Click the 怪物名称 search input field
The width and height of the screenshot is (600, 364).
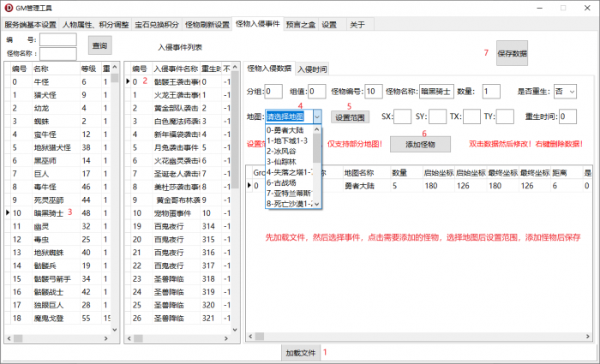(57, 53)
